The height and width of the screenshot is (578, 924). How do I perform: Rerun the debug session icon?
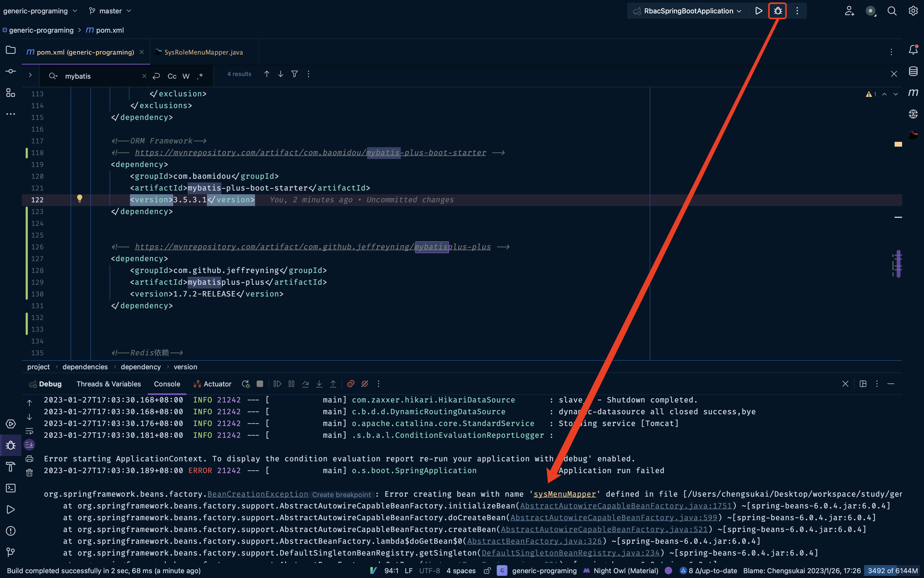[x=246, y=384]
